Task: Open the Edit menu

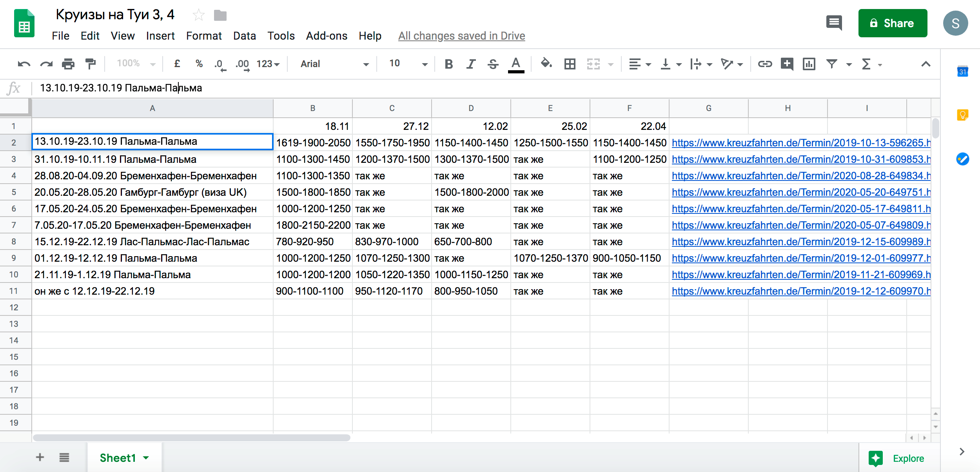Action: 90,36
